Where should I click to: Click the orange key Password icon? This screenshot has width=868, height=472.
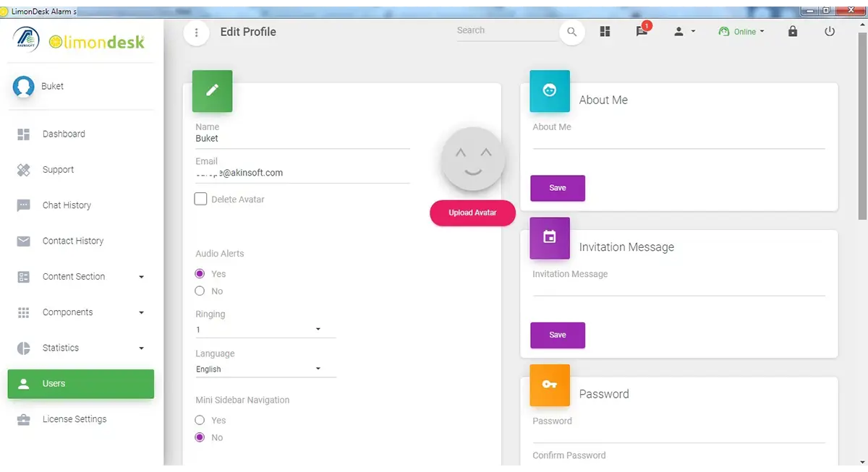click(x=550, y=385)
